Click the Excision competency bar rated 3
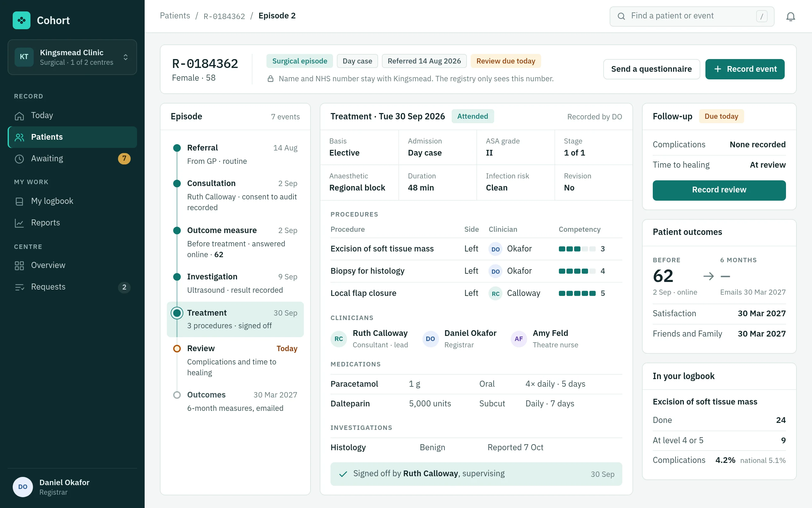This screenshot has height=508, width=812. (x=577, y=249)
